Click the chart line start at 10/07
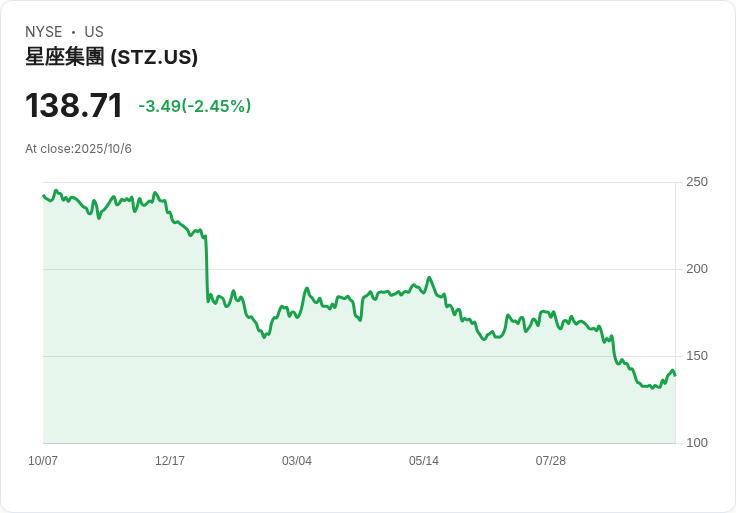 [x=43, y=196]
